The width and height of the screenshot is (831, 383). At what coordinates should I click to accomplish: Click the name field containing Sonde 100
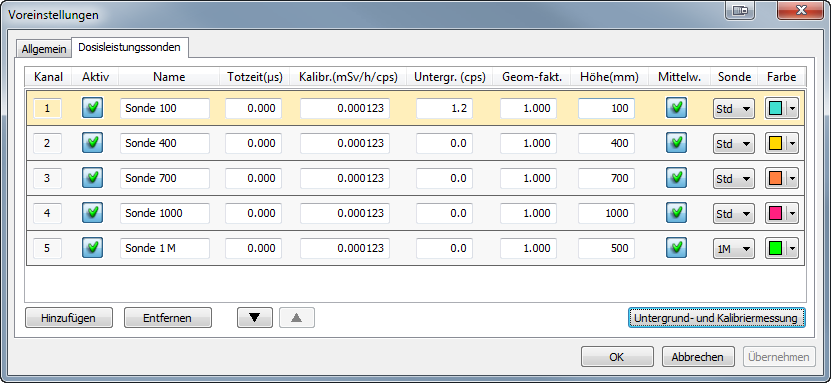pyautogui.click(x=165, y=109)
